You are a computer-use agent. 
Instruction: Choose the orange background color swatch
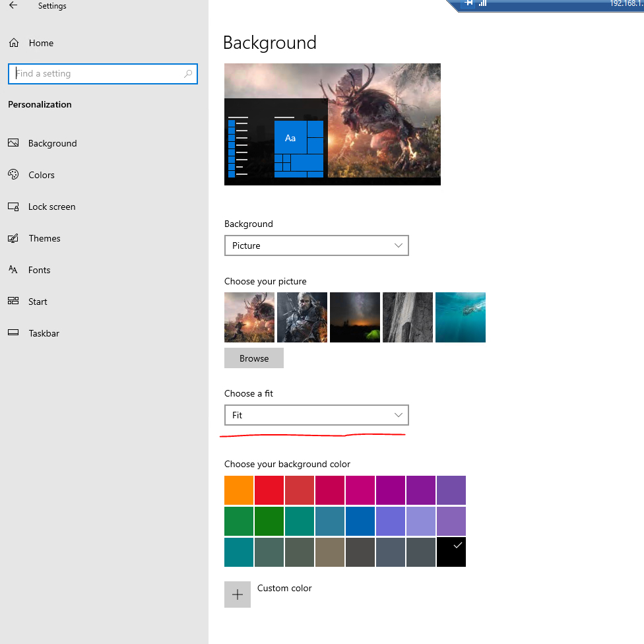pos(239,490)
